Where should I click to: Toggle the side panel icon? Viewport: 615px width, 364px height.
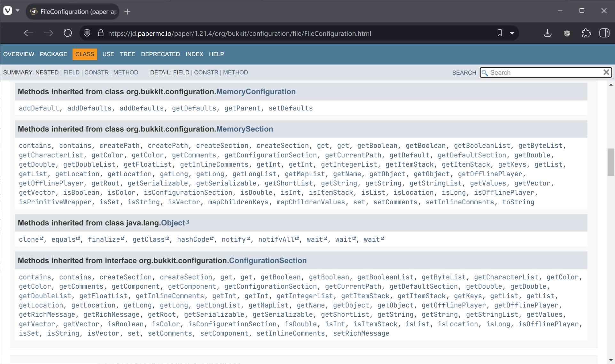[x=604, y=33]
